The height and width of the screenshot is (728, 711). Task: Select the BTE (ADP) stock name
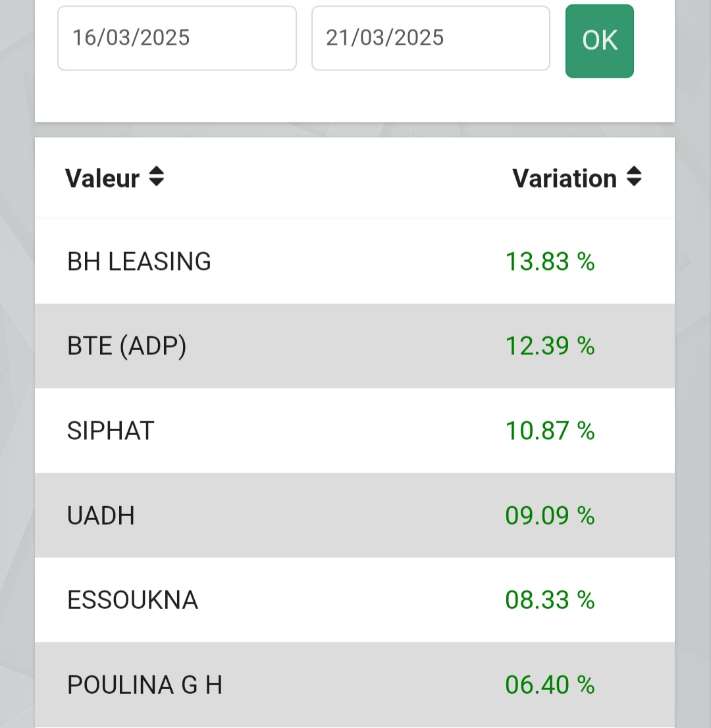pyautogui.click(x=127, y=346)
